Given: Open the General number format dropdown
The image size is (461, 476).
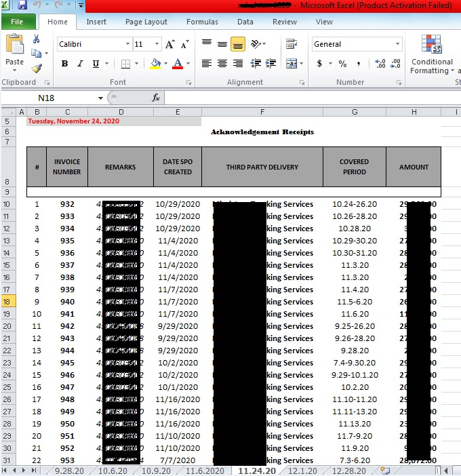Looking at the screenshot, I should tap(397, 44).
